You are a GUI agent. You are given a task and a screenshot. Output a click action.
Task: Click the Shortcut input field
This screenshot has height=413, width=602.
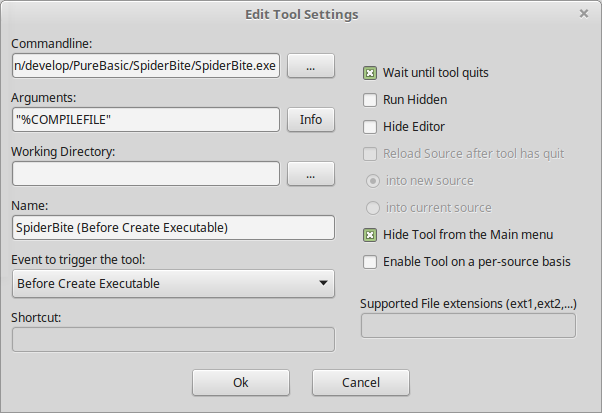(173, 340)
